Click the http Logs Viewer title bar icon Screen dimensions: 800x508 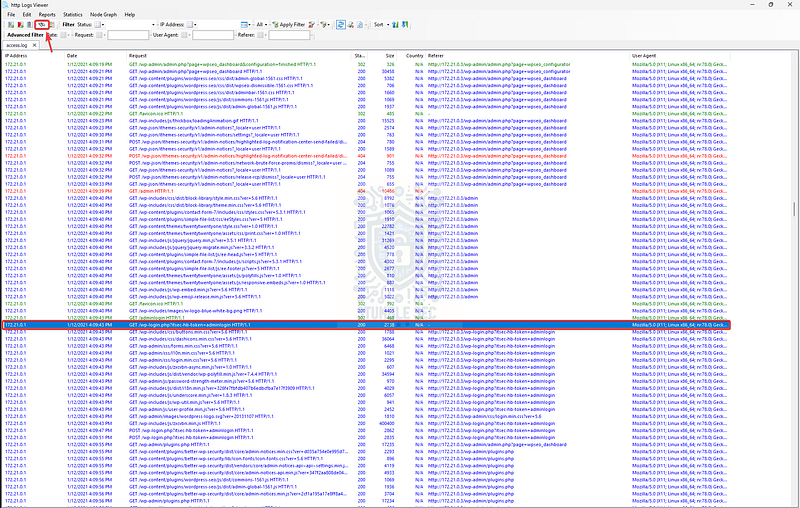tap(5, 5)
